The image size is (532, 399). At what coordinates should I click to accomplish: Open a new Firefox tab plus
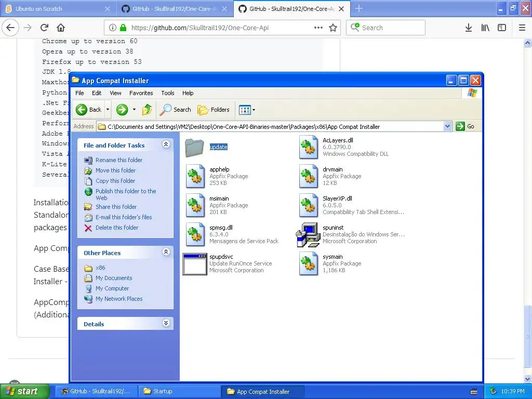(359, 9)
